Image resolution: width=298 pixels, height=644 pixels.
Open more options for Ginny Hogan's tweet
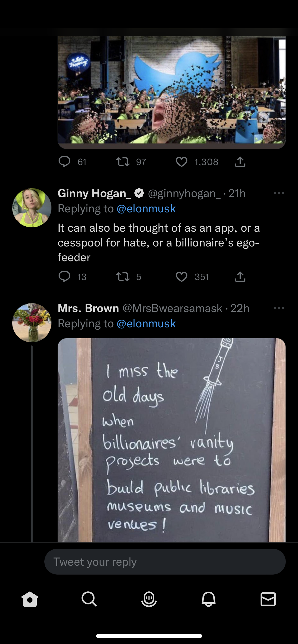point(279,193)
